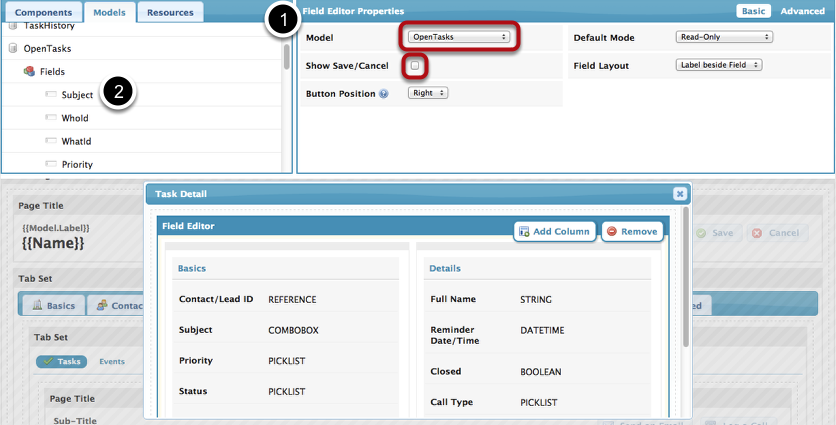Close the Task Detail dialog
Screen dimensions: 836x425
click(x=679, y=193)
